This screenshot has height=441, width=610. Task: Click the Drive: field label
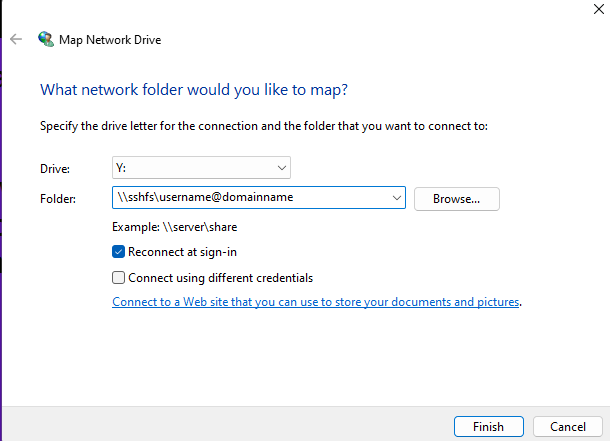coord(55,169)
